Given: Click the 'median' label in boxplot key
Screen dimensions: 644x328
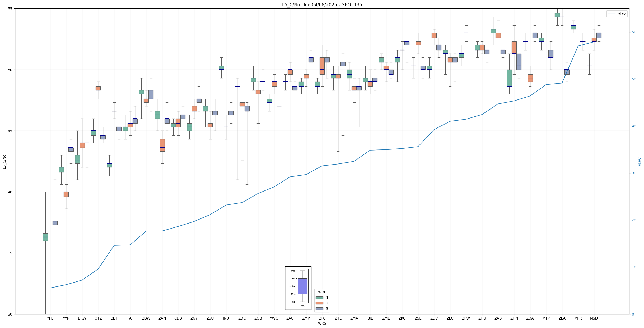Looking at the screenshot, I should pos(292,286).
